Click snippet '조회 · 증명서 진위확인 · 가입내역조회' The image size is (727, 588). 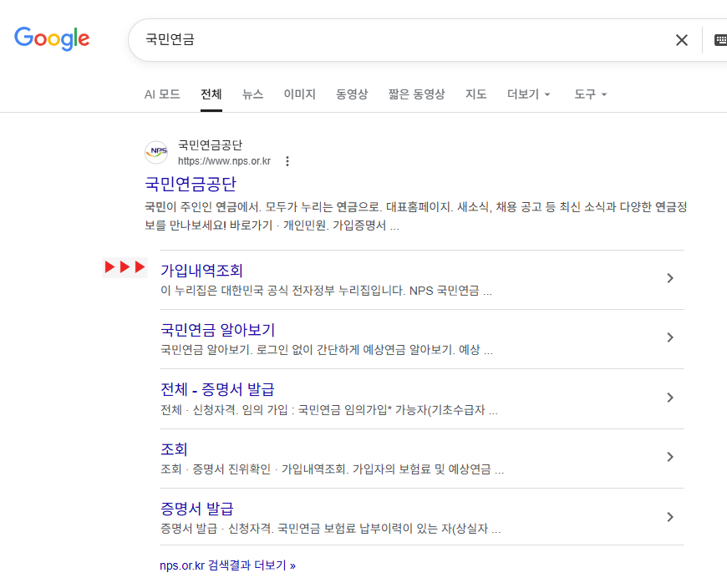(x=254, y=469)
